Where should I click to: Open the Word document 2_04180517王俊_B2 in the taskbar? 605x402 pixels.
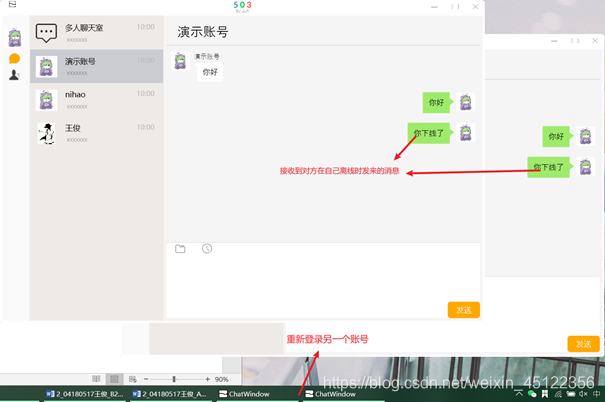coord(85,394)
